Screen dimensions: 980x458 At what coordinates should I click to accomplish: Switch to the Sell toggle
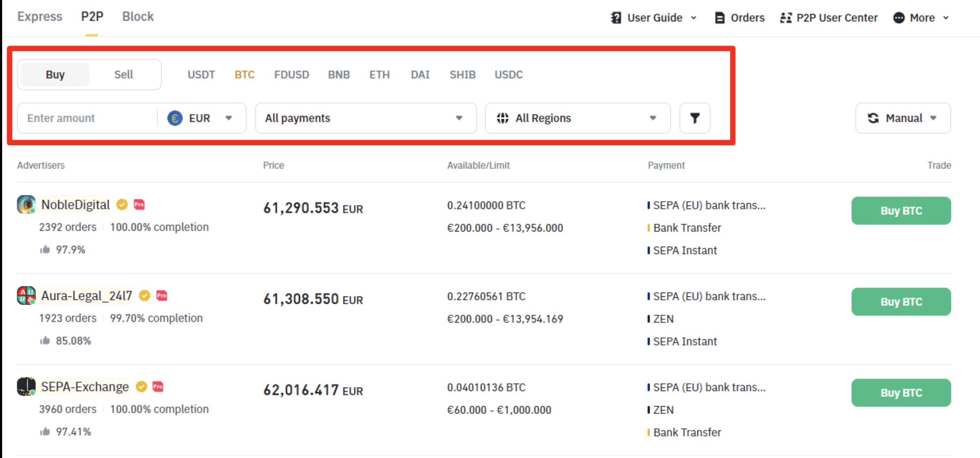point(123,75)
